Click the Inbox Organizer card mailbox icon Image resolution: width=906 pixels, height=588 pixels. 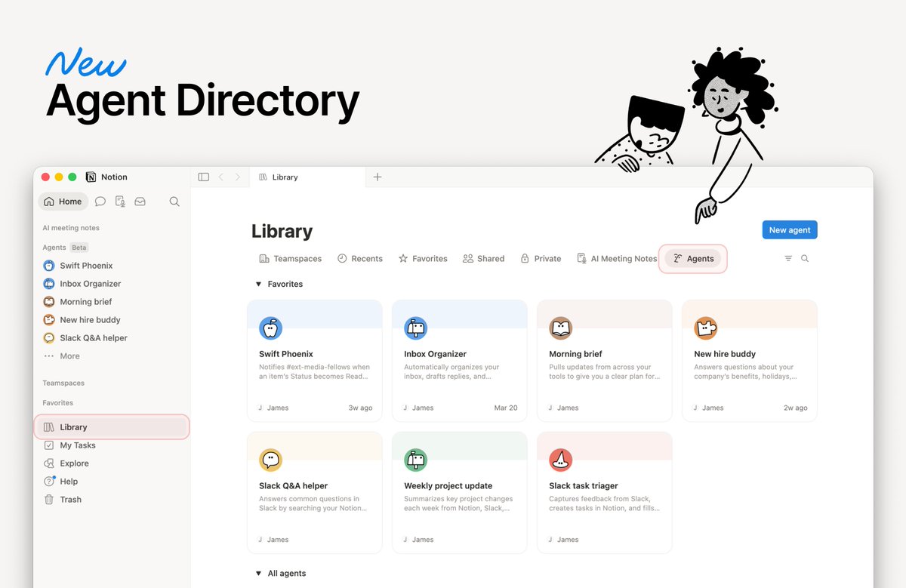(415, 328)
